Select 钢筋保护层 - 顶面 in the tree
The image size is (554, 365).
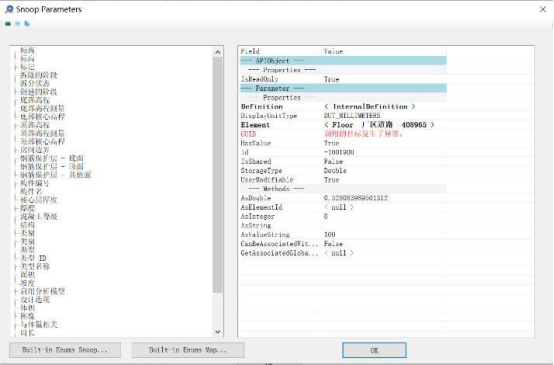[x=52, y=166]
